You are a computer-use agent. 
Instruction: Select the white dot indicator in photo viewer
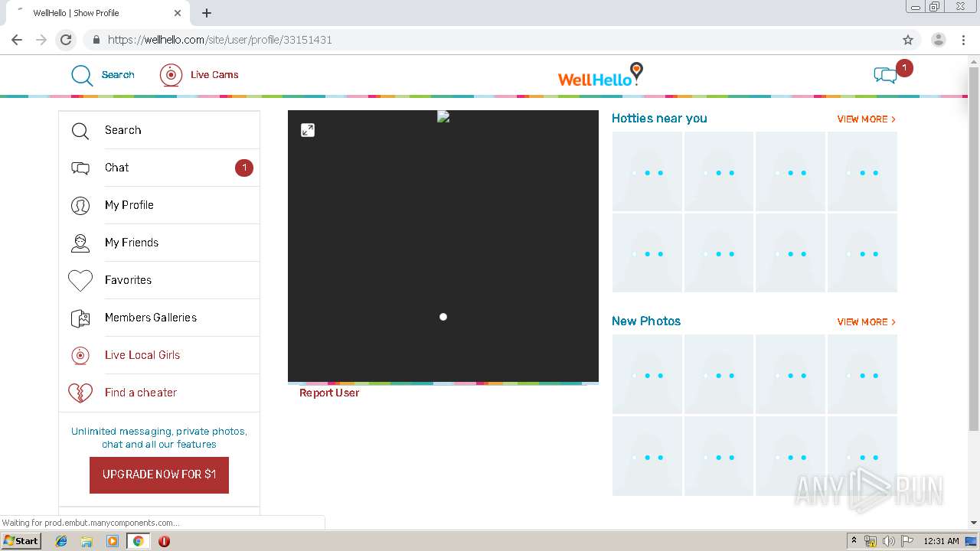(x=443, y=317)
